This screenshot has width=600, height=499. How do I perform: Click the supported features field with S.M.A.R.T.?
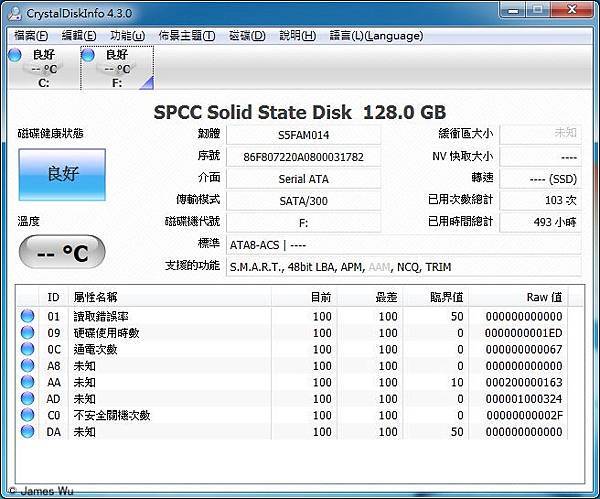coord(404,267)
